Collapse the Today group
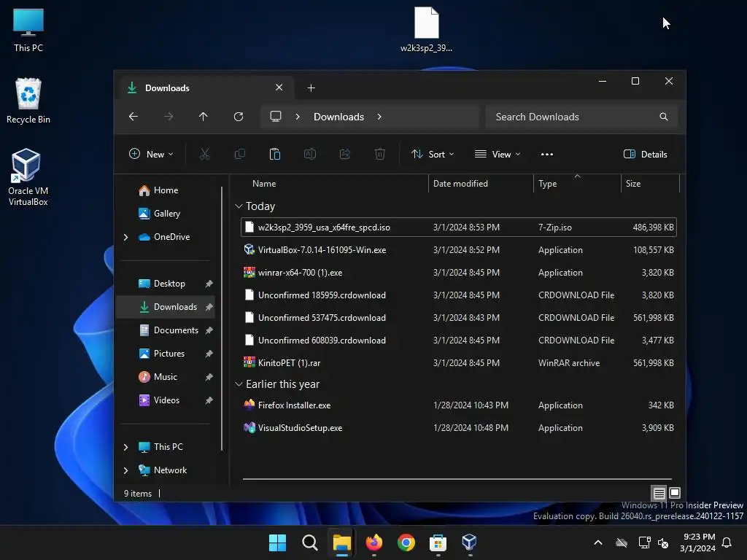This screenshot has width=747, height=560. (x=239, y=206)
